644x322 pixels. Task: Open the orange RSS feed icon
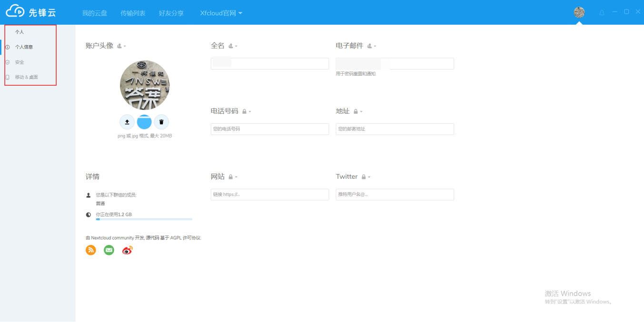pyautogui.click(x=91, y=250)
